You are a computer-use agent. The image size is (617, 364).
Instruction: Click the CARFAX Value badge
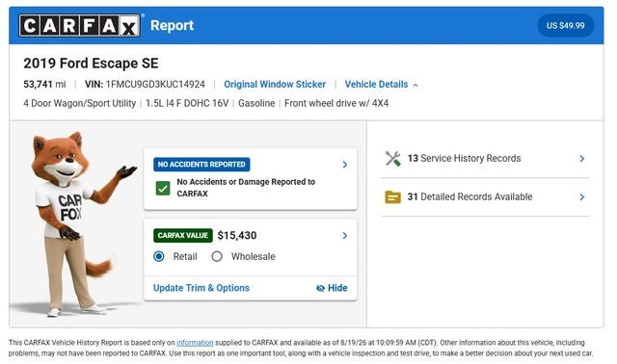(x=182, y=236)
